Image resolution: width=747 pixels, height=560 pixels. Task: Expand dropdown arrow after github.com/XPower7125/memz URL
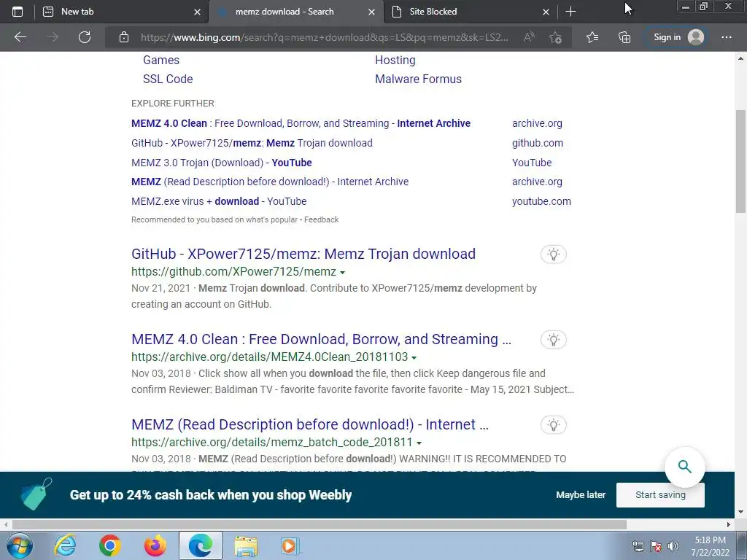[343, 273]
